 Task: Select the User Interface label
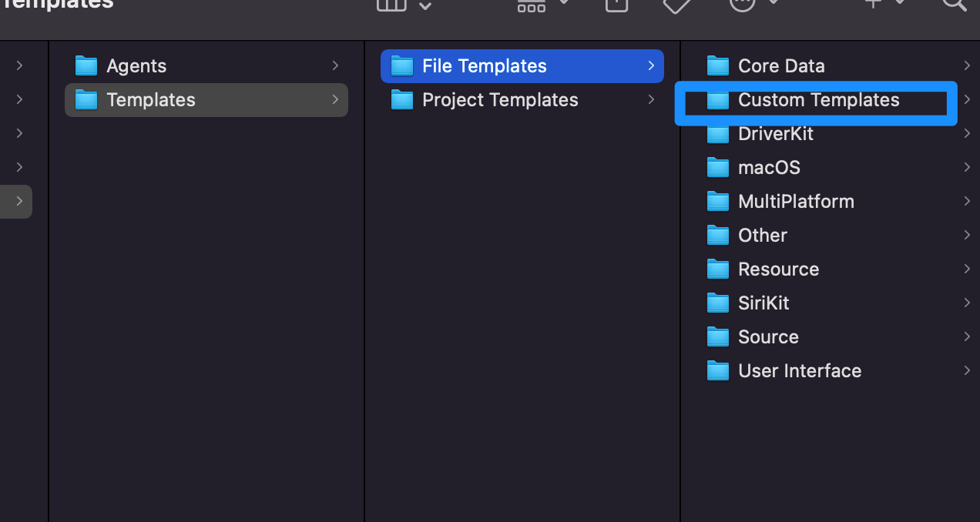pos(800,371)
